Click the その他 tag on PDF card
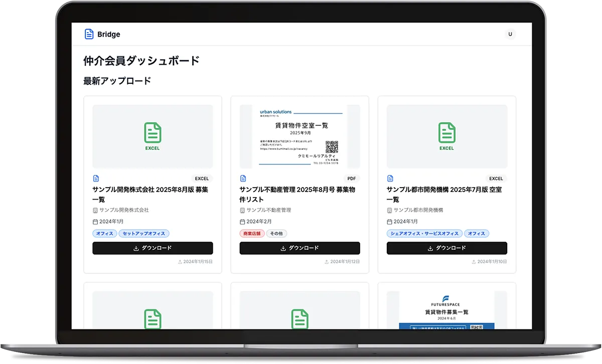This screenshot has width=602, height=364. (x=276, y=234)
